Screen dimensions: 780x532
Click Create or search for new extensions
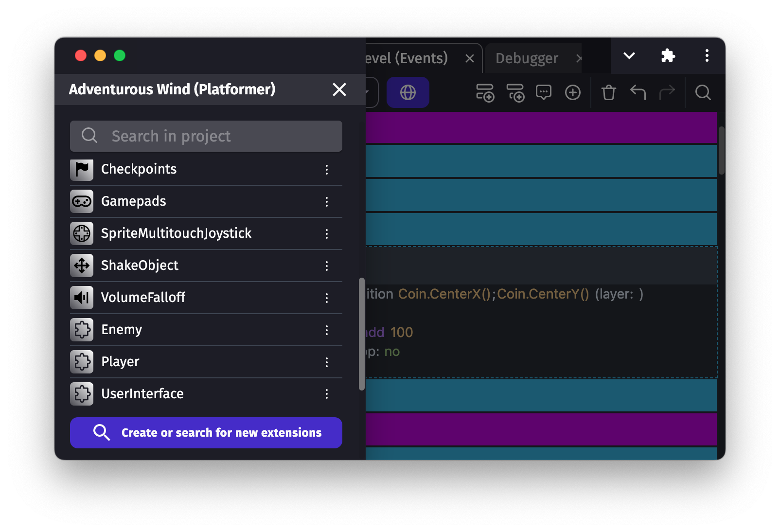(206, 433)
